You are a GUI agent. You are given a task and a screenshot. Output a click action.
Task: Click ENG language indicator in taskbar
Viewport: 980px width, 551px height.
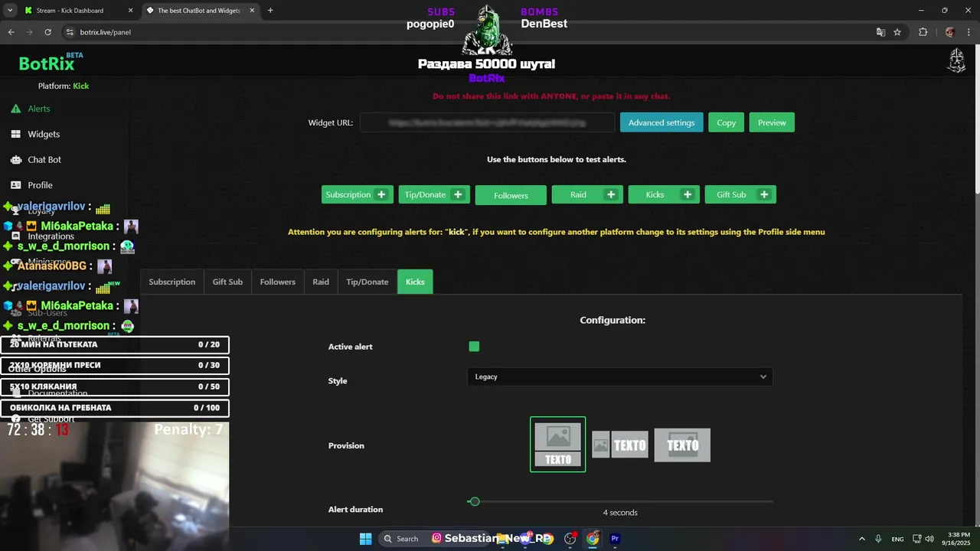897,539
